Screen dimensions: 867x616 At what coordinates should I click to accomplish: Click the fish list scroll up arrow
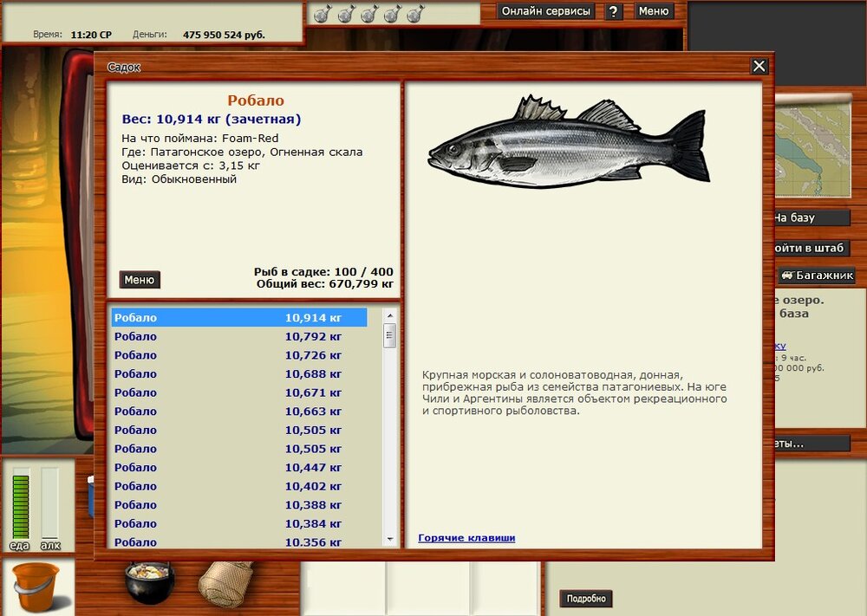[x=390, y=315]
